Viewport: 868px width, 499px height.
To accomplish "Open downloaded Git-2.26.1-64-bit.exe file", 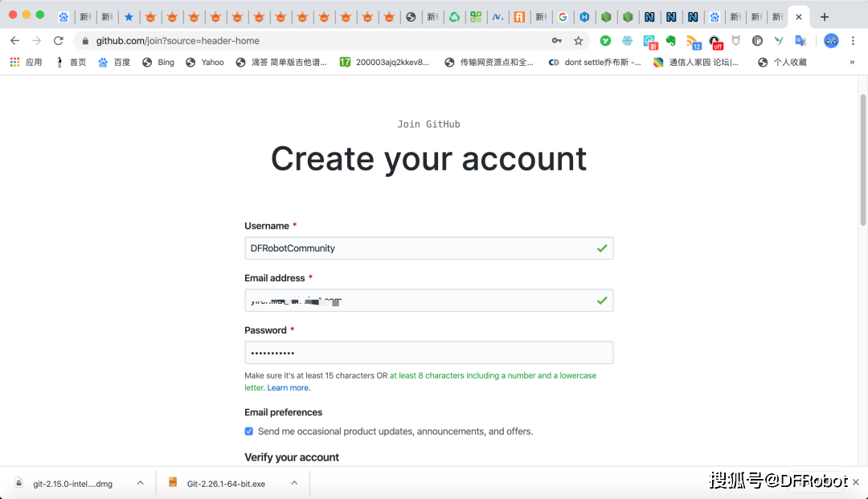I will point(226,484).
